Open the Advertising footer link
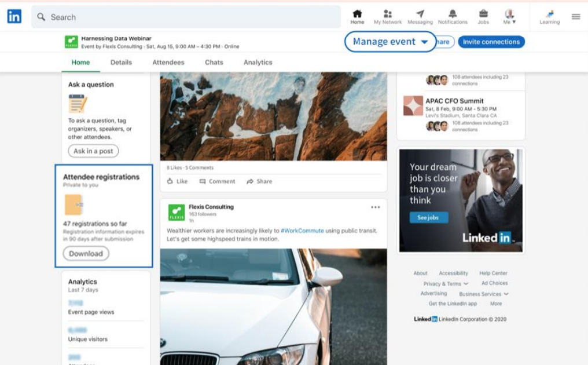 (434, 293)
